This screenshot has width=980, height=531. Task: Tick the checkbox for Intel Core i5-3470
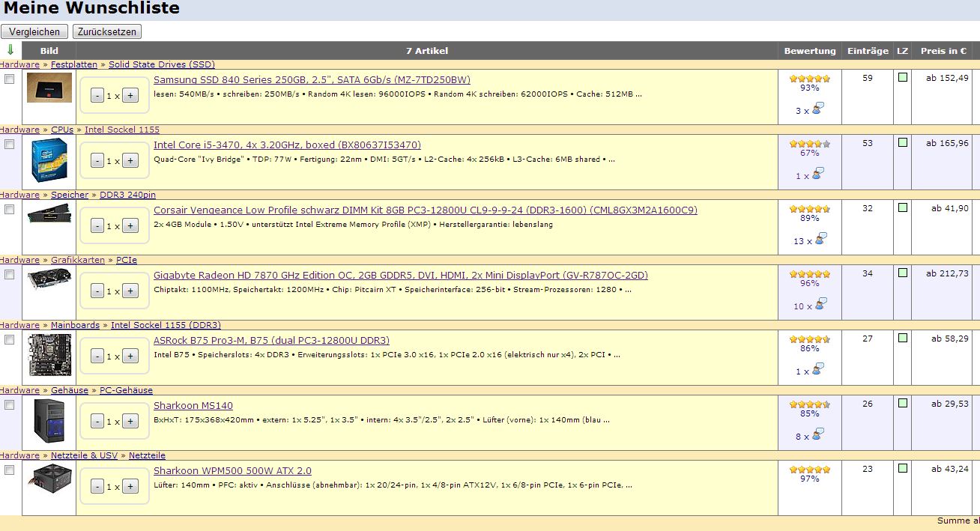10,145
